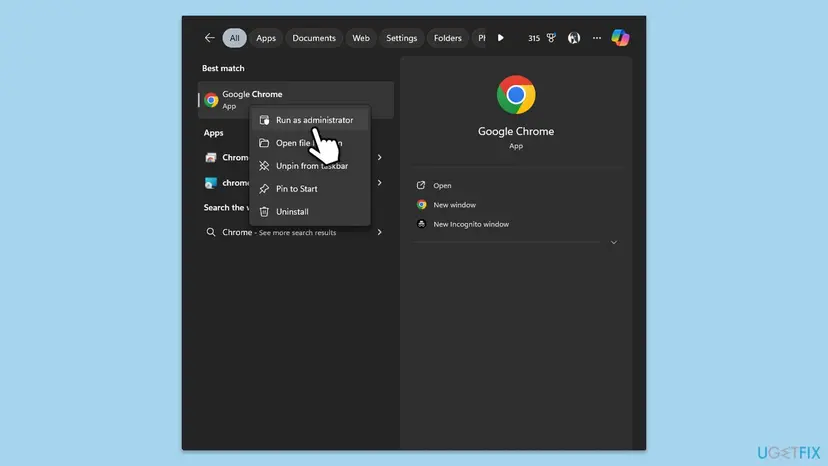Choose Unpin from taskbar

tap(309, 166)
